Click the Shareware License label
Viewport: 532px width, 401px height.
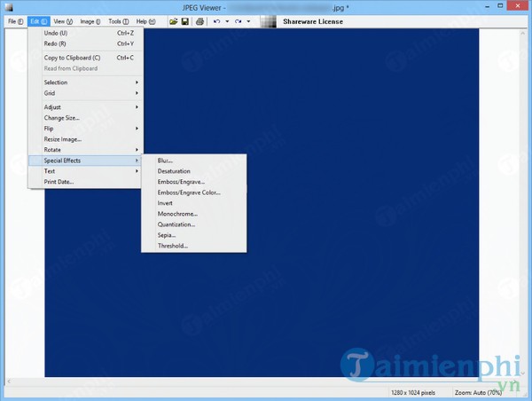313,21
